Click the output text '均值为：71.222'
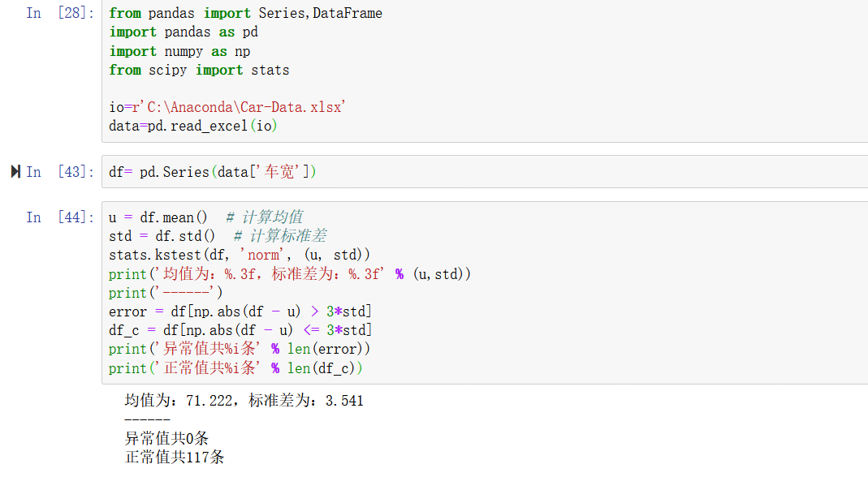Screen dimensions: 868x477 pos(179,400)
